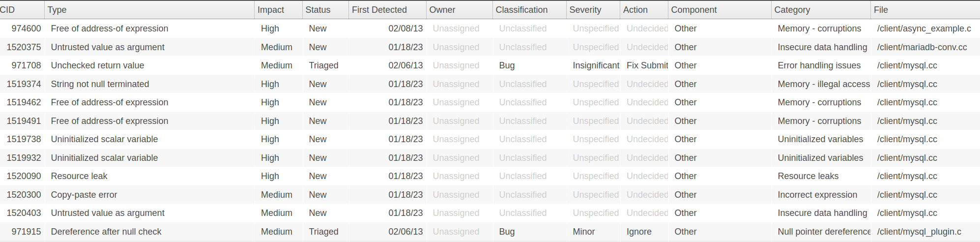980x242 pixels.
Task: Open file /client/async_example.c
Action: tap(923, 29)
